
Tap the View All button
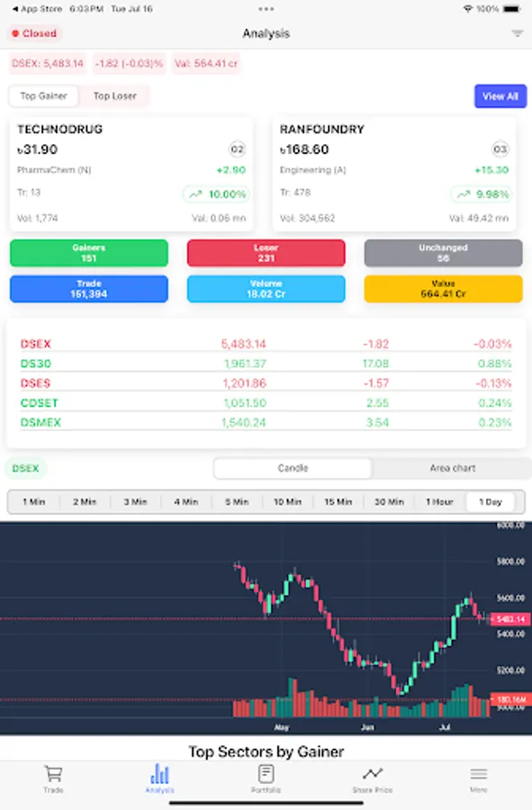(x=500, y=96)
